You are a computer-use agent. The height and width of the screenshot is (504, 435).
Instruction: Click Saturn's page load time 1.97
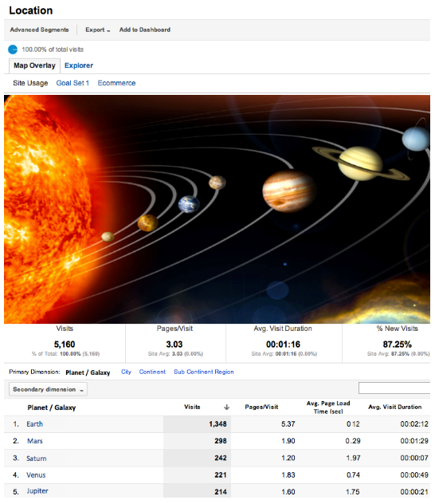tap(353, 458)
